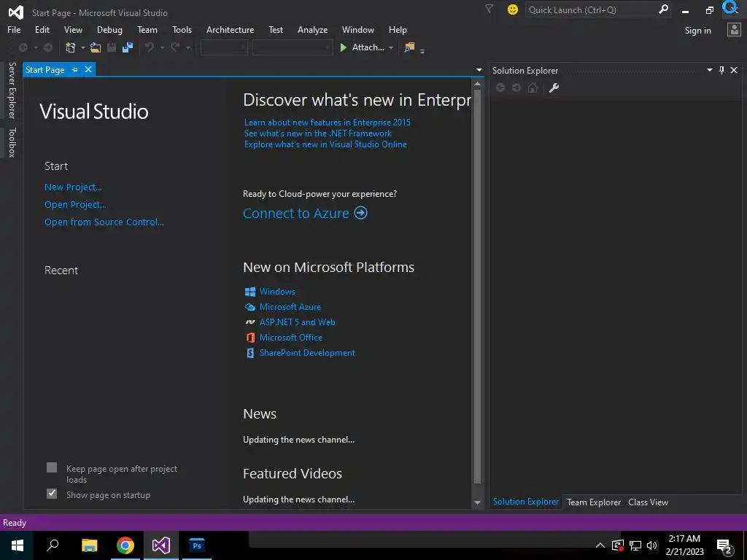Click the Navigate Backward toolbar icon
The image size is (747, 560).
point(23,47)
